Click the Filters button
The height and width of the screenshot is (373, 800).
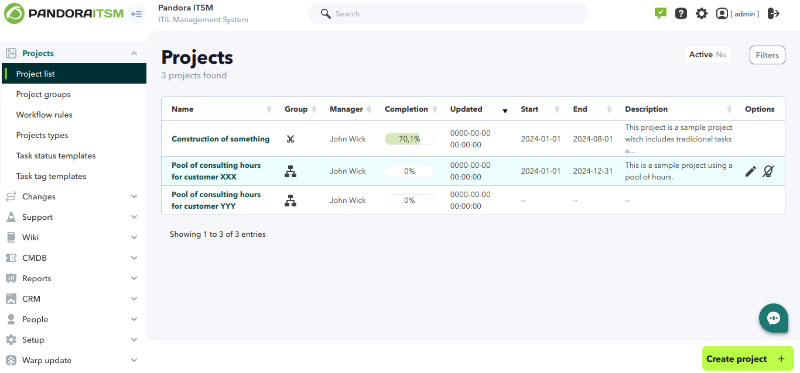click(767, 55)
